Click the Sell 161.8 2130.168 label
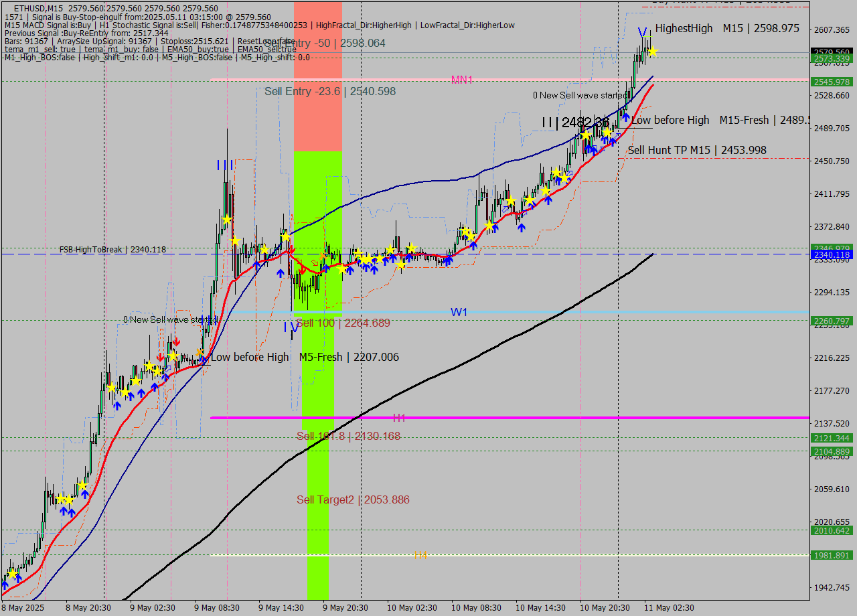Image resolution: width=857 pixels, height=616 pixels. click(348, 436)
